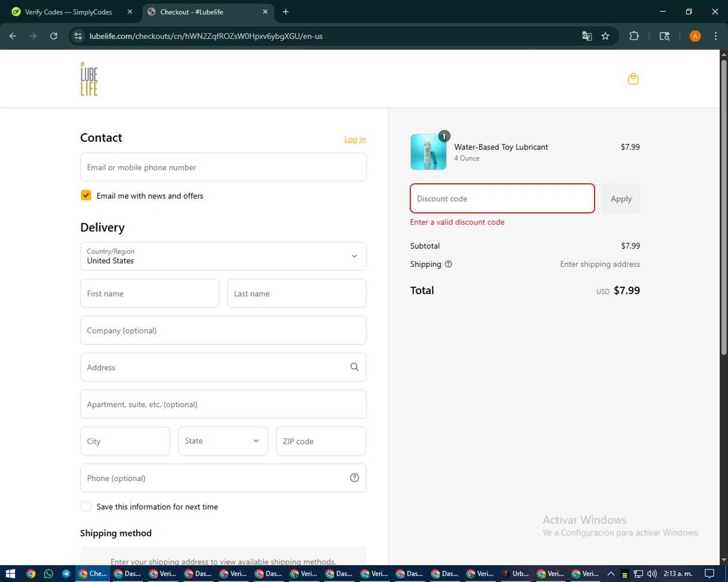Switch to the Urb... taskbar window
728x582 pixels.
(x=515, y=574)
